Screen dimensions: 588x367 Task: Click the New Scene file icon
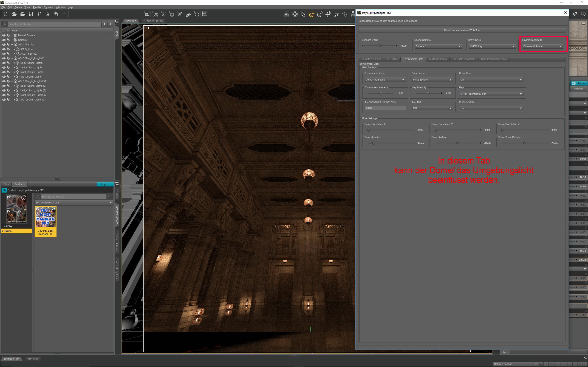coord(6,14)
